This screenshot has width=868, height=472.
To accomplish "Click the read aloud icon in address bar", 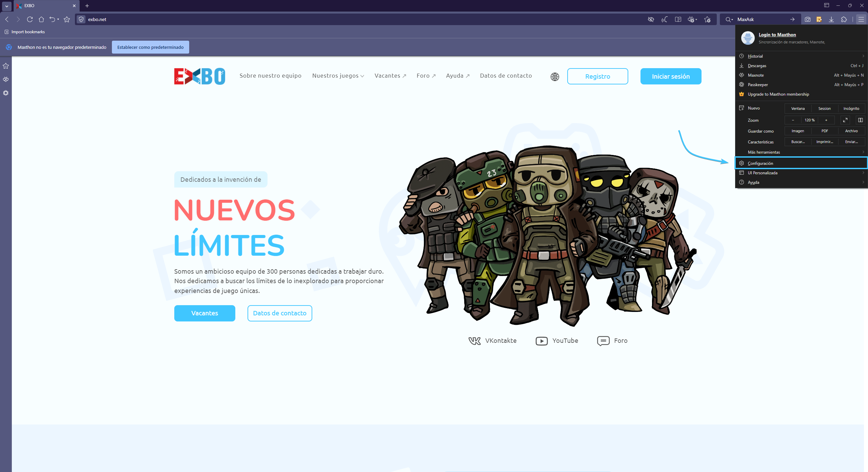I will coord(664,19).
